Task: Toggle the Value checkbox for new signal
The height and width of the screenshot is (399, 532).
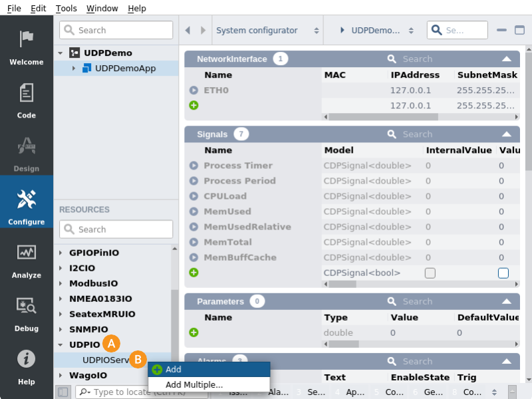Action: 503,273
